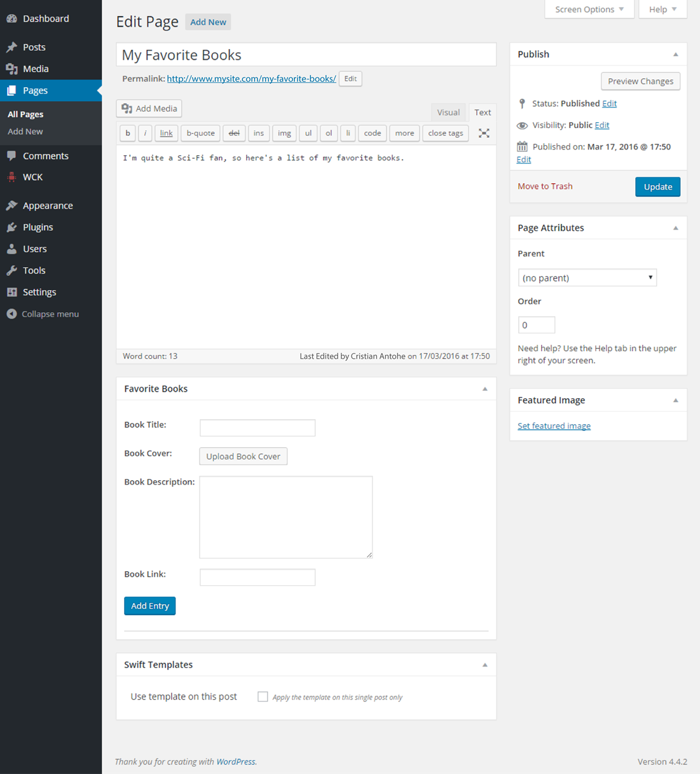Click the Collapse menu arrow icon
The height and width of the screenshot is (774, 700).
(x=11, y=314)
